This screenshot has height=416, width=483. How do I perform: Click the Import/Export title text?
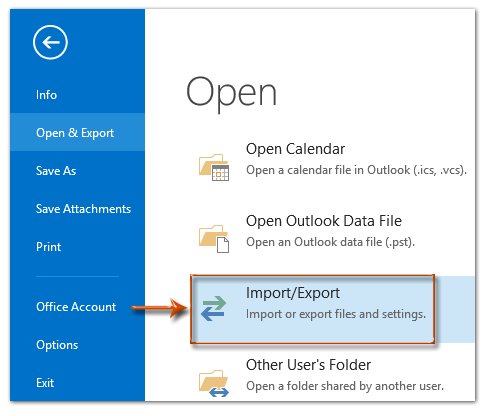click(293, 293)
